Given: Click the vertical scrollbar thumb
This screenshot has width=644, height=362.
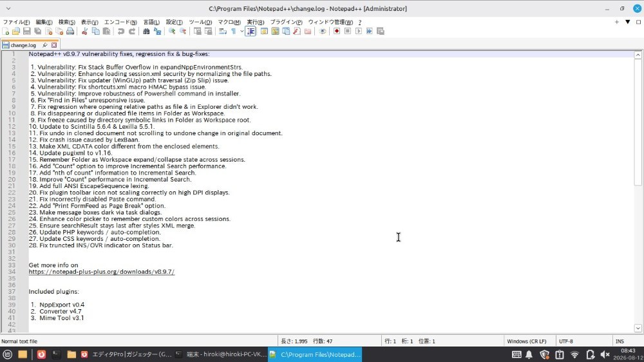Looking at the screenshot, I should point(638,122).
